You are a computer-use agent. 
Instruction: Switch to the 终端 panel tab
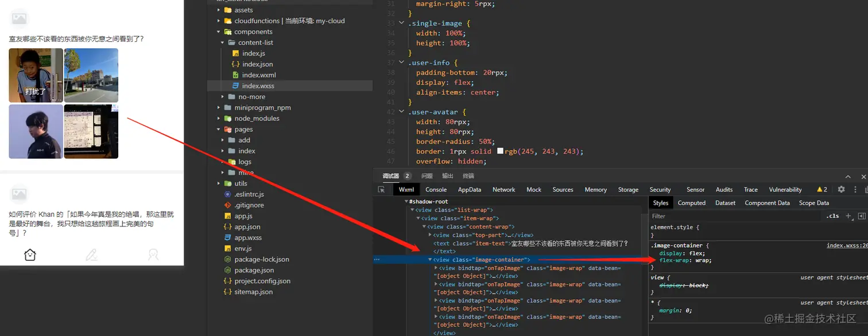[468, 176]
